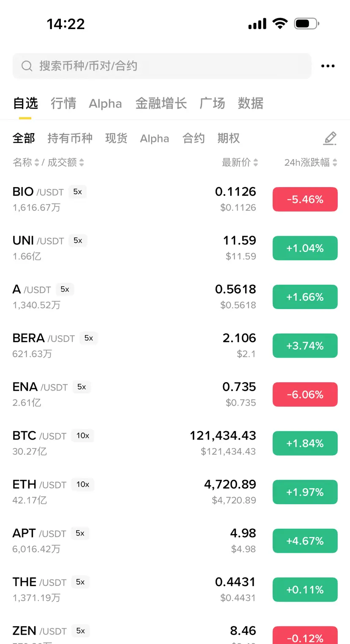
Task: Switch to the 行情 tab
Action: pyautogui.click(x=63, y=103)
